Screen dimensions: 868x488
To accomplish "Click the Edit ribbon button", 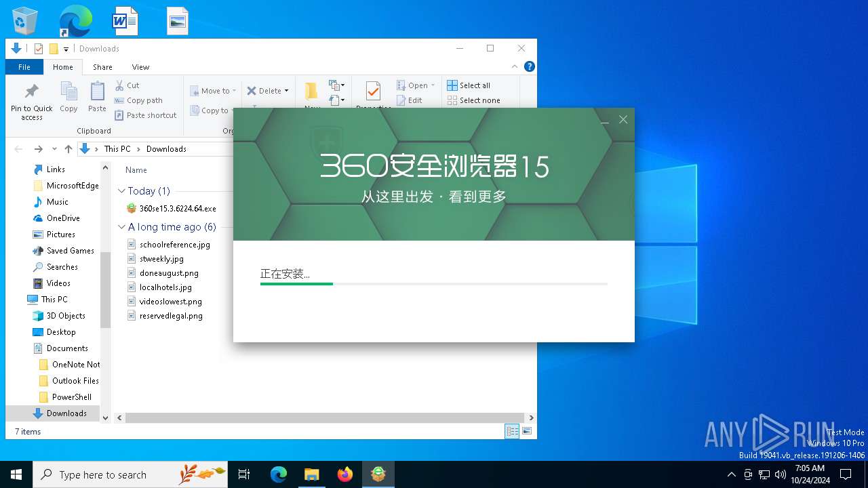I will click(409, 100).
